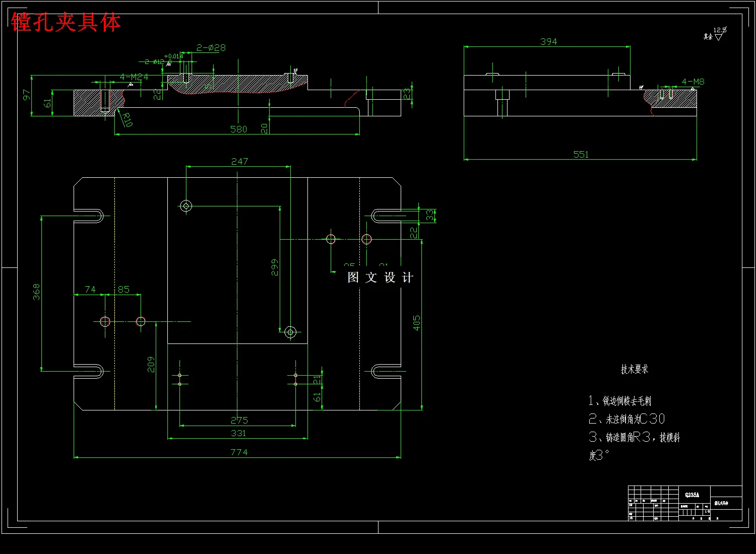756x554 pixels.
Task: Click the 394 dimension in the side view
Action: pos(548,41)
